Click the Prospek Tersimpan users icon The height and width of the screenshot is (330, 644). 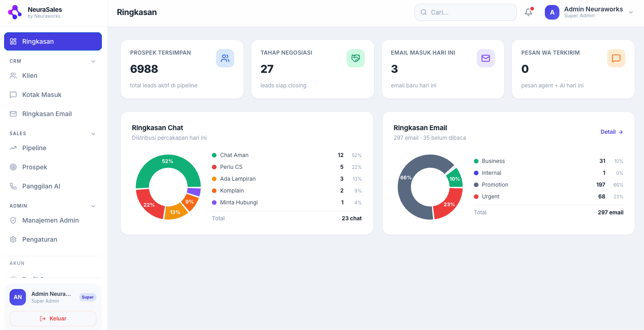[x=225, y=58]
